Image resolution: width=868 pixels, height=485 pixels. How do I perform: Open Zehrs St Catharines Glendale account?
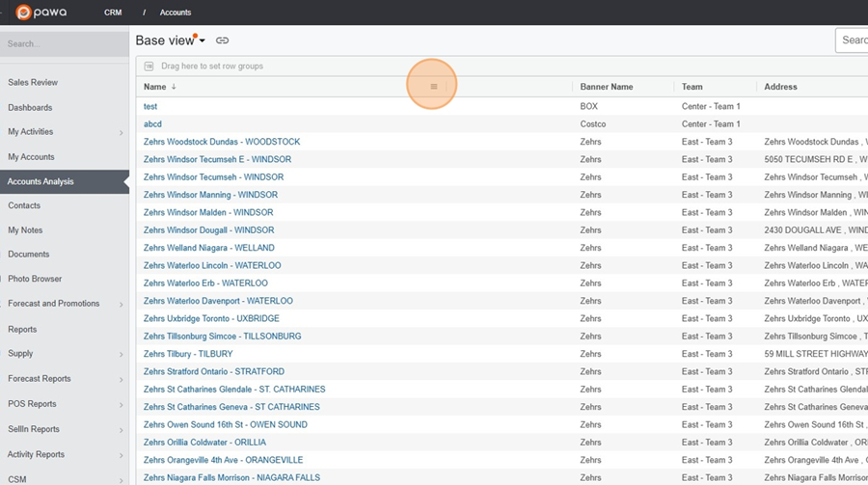pos(234,390)
